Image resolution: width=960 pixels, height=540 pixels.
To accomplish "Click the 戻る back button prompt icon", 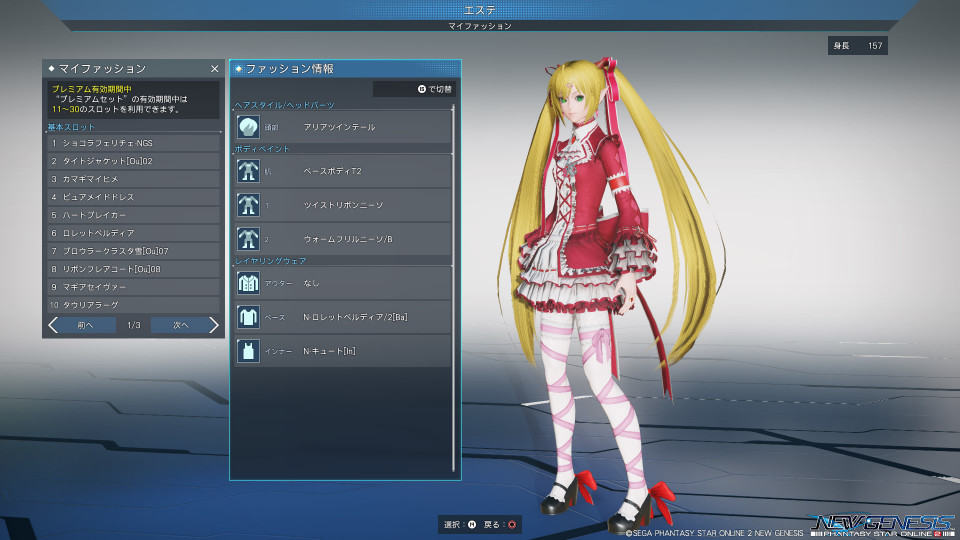I will [512, 525].
